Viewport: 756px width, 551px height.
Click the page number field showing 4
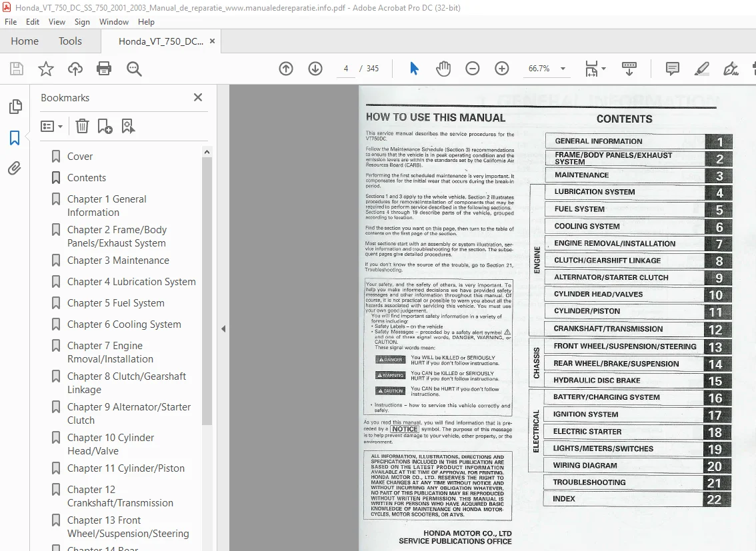[x=346, y=69]
